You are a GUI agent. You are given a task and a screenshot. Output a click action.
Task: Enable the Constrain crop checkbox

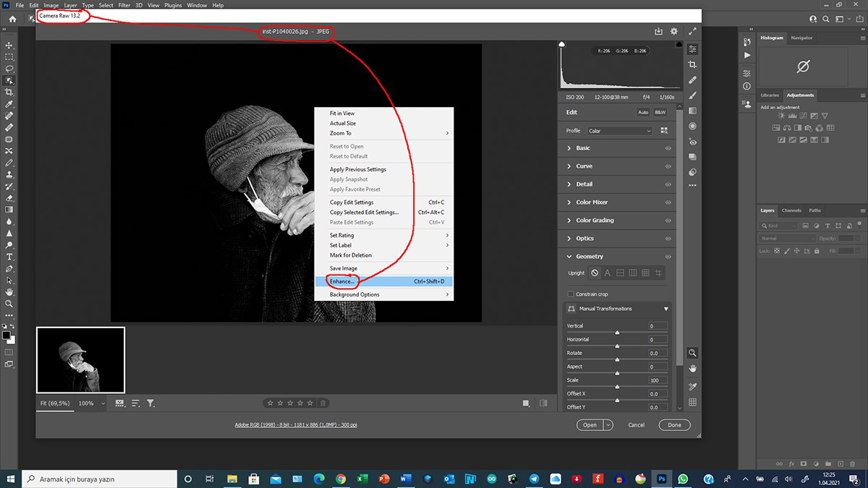coord(571,294)
